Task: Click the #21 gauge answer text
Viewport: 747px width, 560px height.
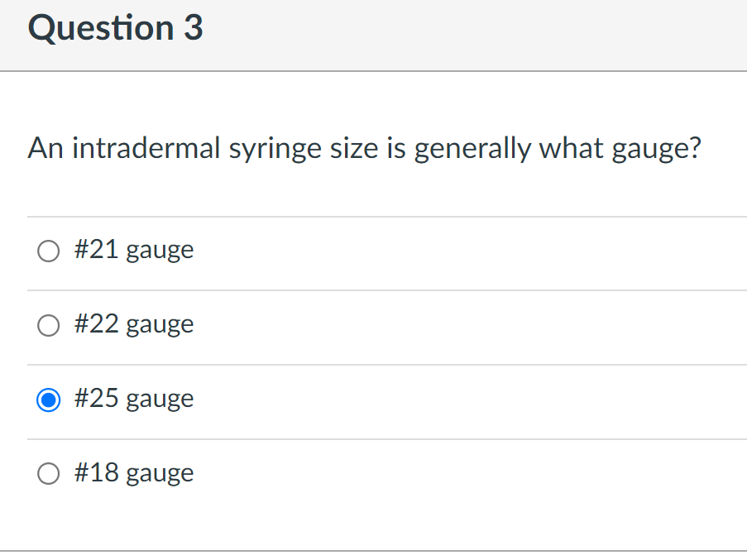Action: pyautogui.click(x=134, y=251)
